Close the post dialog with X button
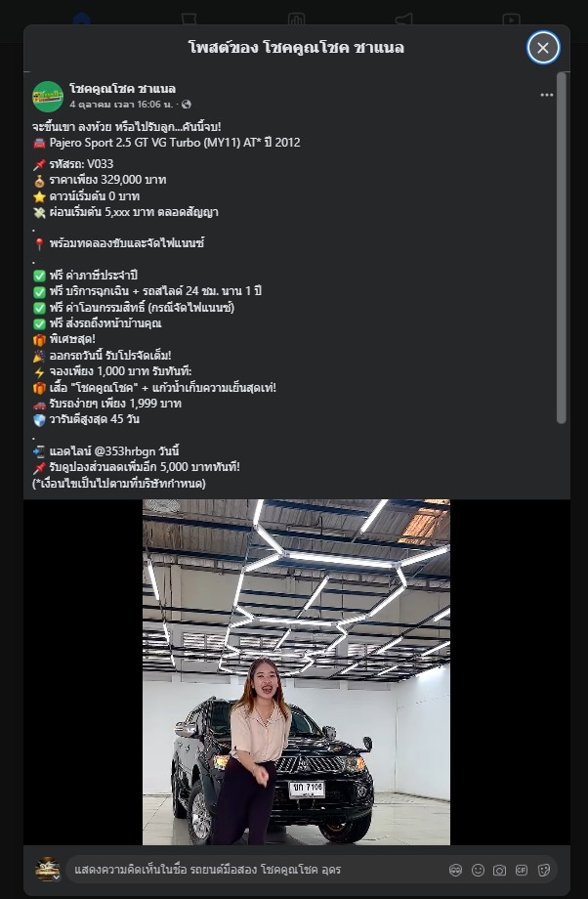The height and width of the screenshot is (899, 588). [543, 48]
